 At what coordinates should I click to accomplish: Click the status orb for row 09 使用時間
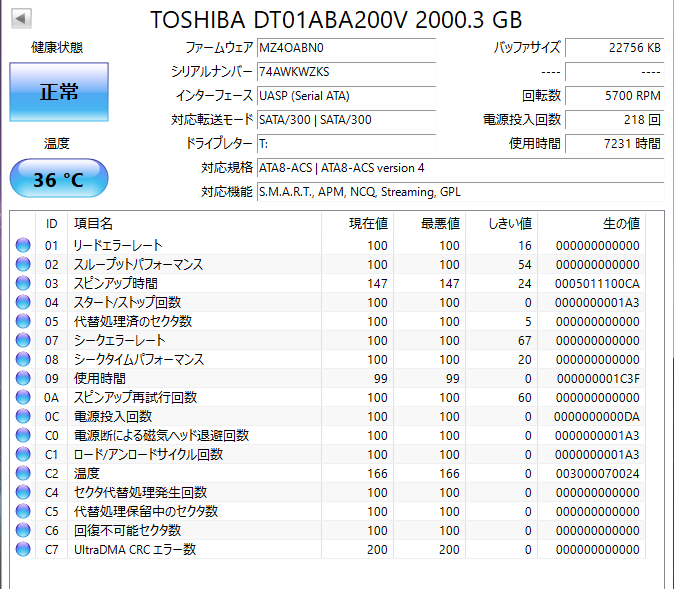click(23, 378)
